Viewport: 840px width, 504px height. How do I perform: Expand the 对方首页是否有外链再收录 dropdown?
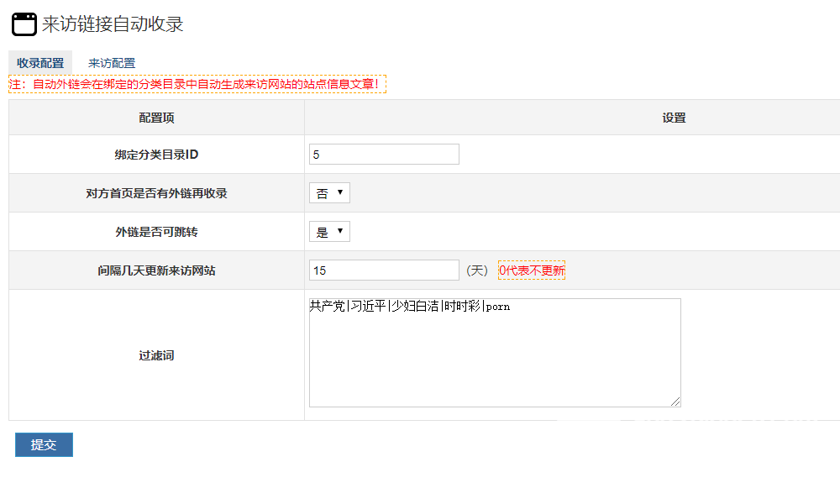[329, 193]
